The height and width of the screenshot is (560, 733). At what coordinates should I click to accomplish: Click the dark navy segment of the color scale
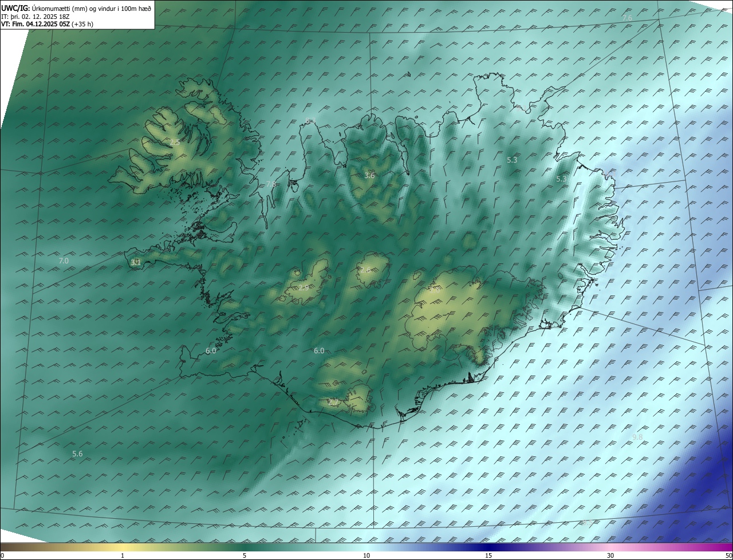click(x=488, y=547)
